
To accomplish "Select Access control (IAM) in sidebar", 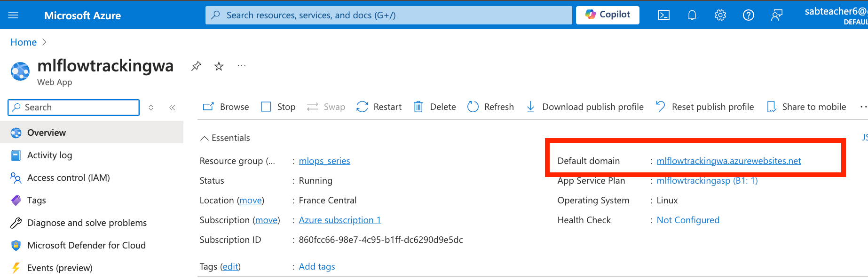I will 68,178.
